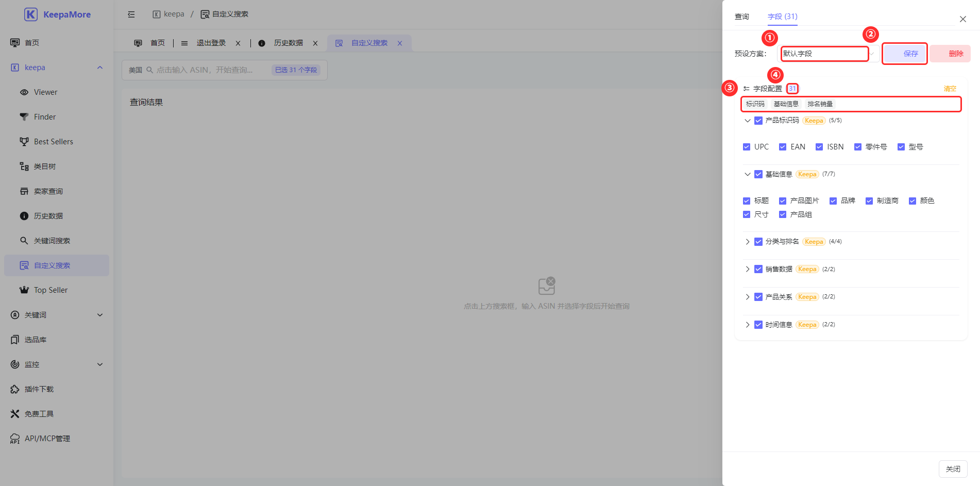Close the 自定义搜索 tab with its X
Image resolution: width=980 pixels, height=486 pixels.
[400, 43]
